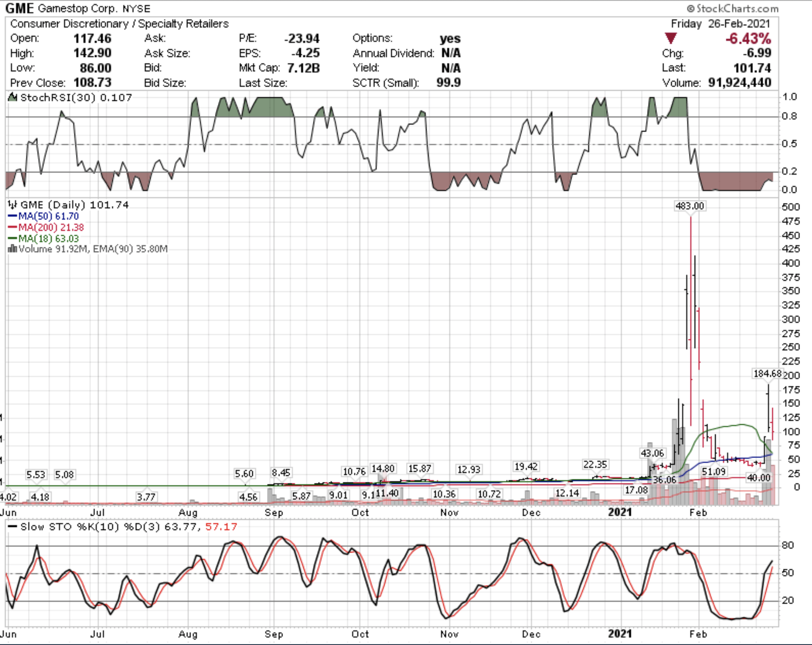Click the Slow STO %K(10) %D(3) label
Image resolution: width=812 pixels, height=645 pixels.
tap(91, 527)
